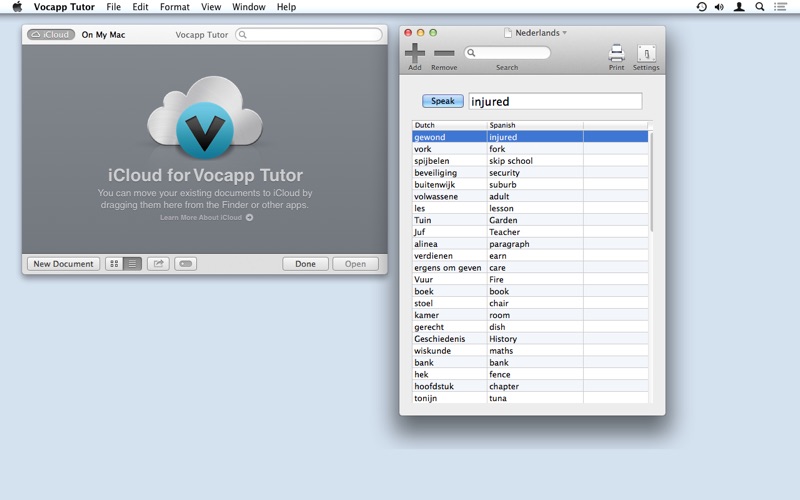800x500 pixels.
Task: Click the iCloud dialog search field
Action: pyautogui.click(x=309, y=35)
